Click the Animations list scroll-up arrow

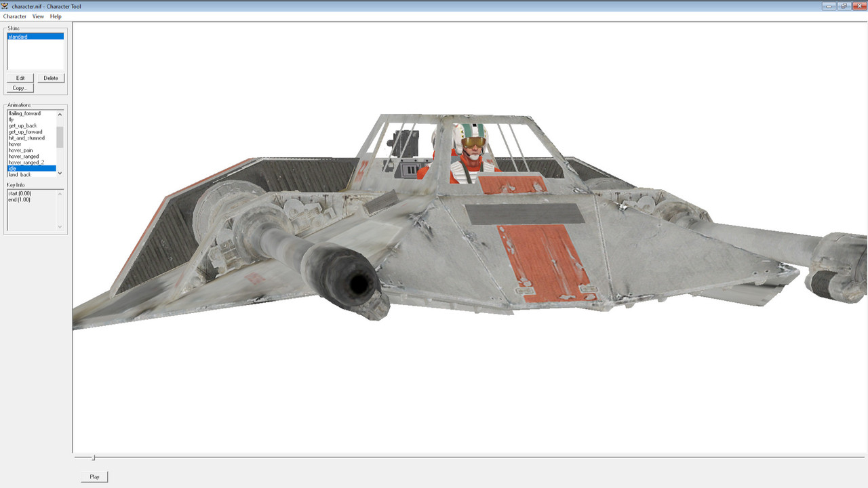(60, 114)
